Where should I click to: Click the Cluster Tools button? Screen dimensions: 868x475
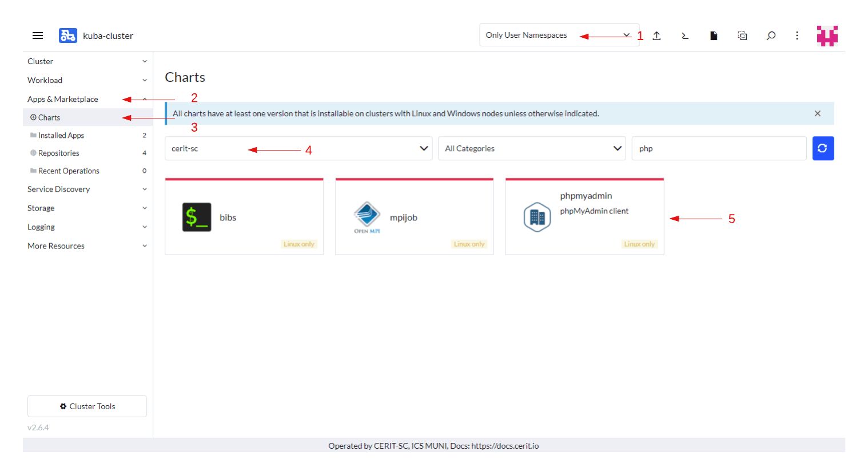(87, 406)
